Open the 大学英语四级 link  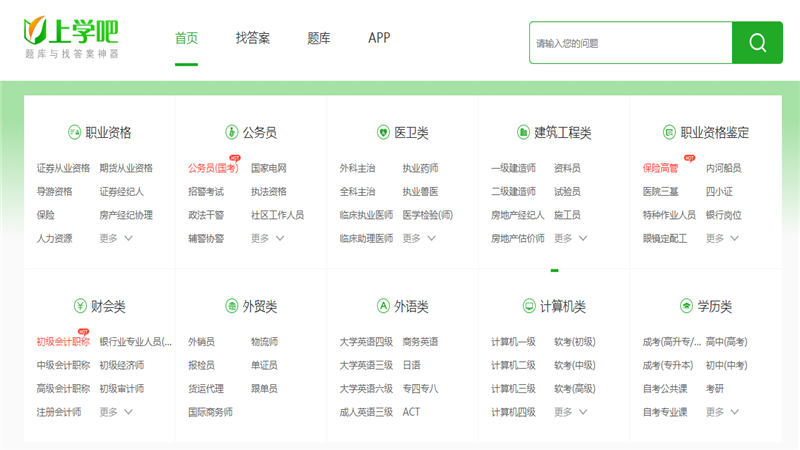[366, 341]
